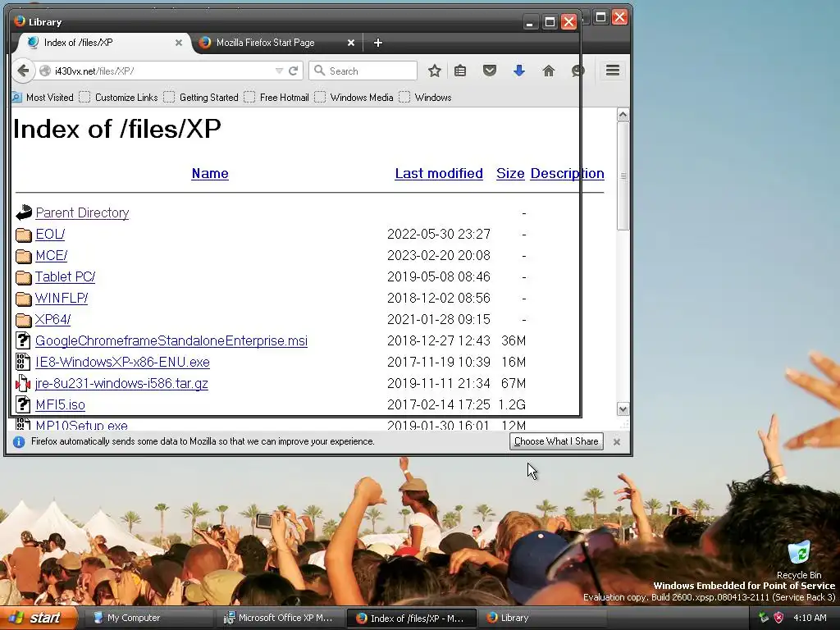Click the GoogleChromeframe unknown file icon
This screenshot has width=840, height=630.
pos(22,340)
